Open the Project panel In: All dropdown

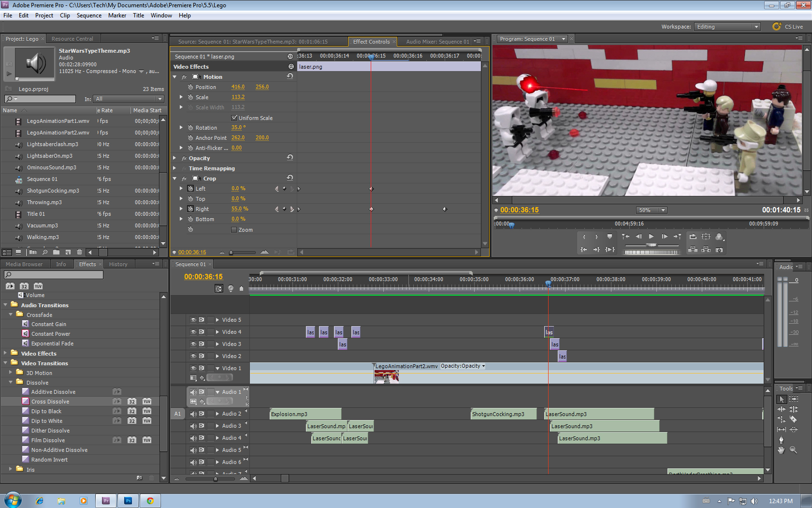129,99
